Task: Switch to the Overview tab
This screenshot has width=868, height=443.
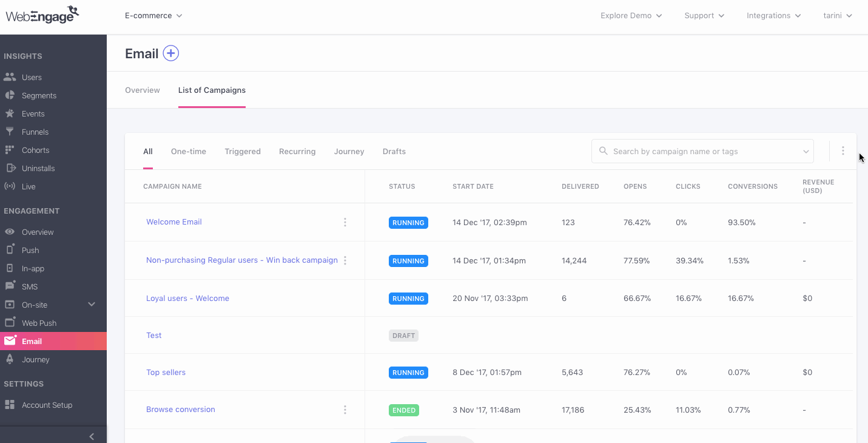Action: (x=143, y=90)
